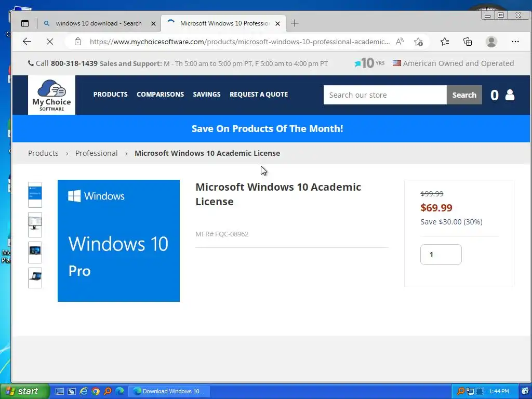The image size is (532, 399).
Task: Click American Owned and Operated flag icon
Action: [396, 63]
